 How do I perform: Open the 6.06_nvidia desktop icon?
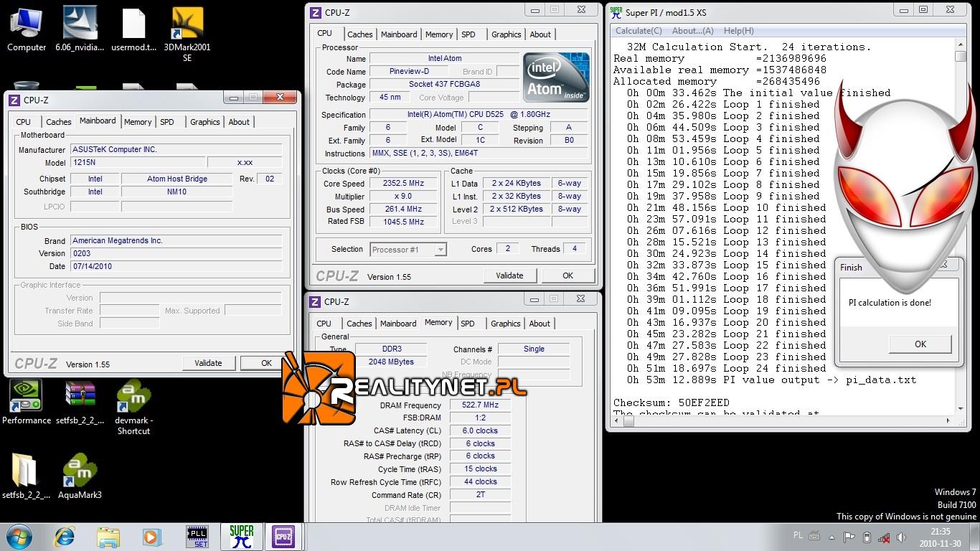point(80,29)
